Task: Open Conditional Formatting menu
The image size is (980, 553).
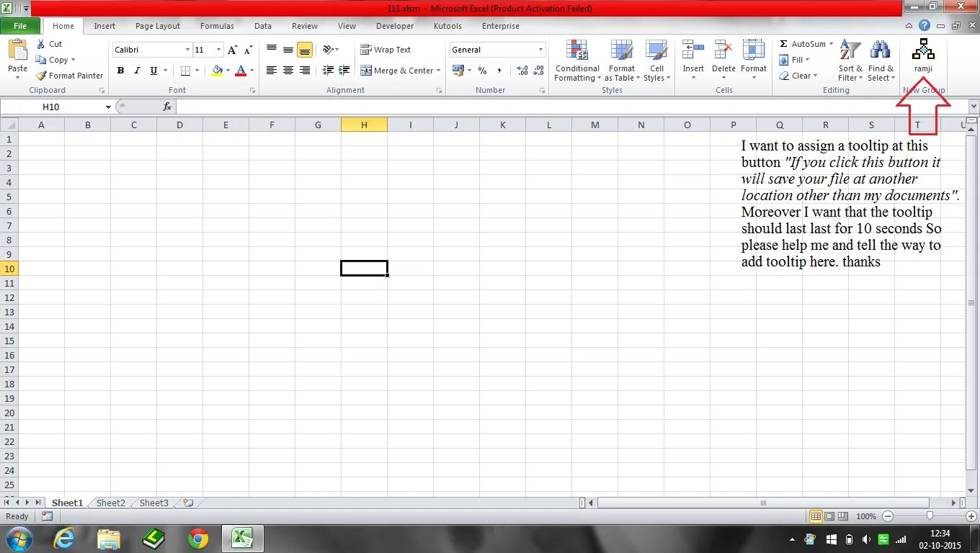Action: coord(577,61)
